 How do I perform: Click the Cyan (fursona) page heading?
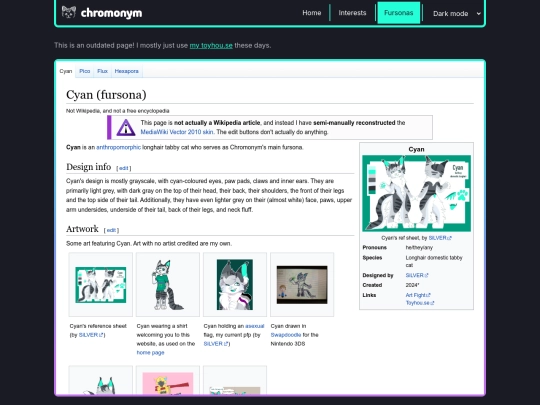coord(106,95)
